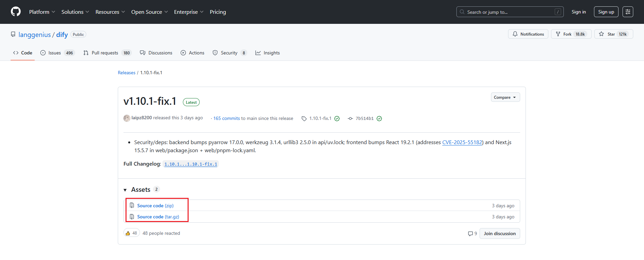Expand the Resources menu
644x260 pixels.
(110, 12)
